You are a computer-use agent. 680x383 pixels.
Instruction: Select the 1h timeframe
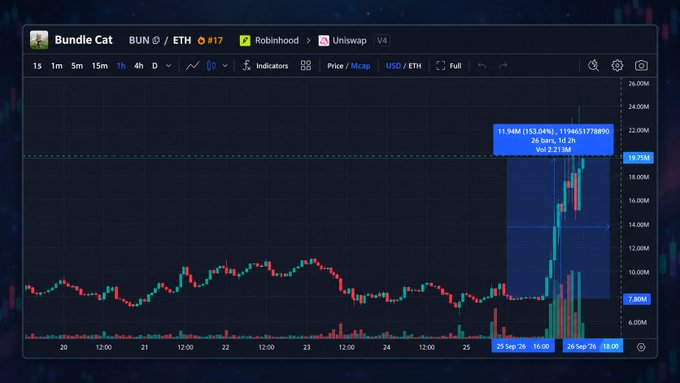pyautogui.click(x=121, y=66)
